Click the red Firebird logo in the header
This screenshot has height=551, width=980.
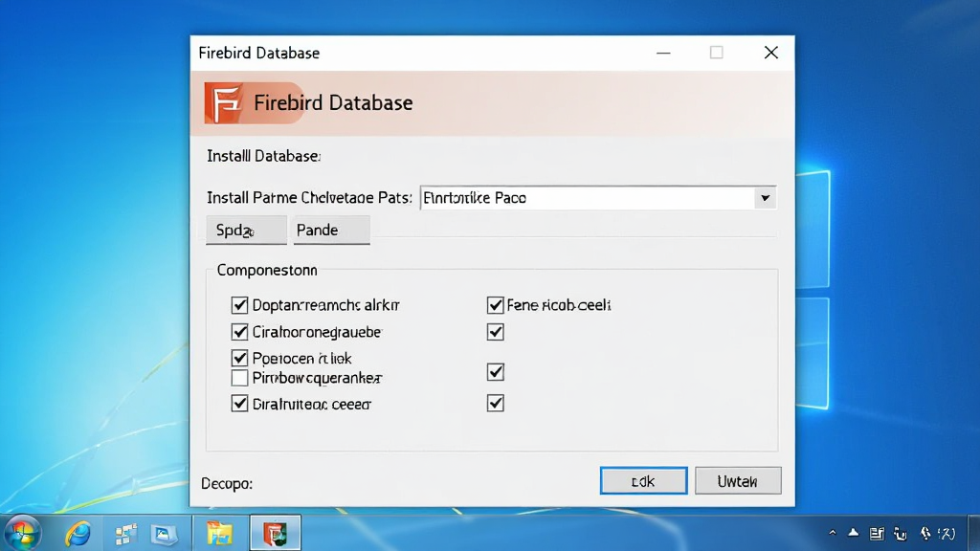(223, 103)
